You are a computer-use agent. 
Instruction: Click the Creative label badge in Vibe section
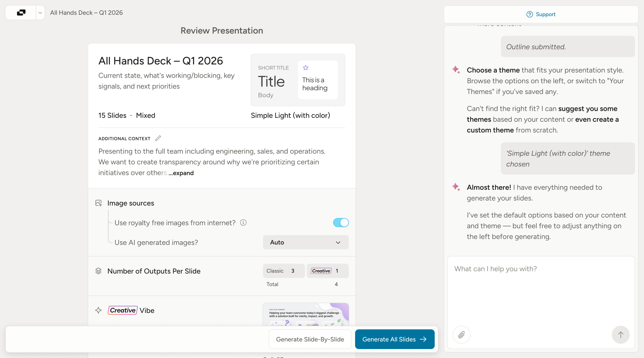[123, 310]
